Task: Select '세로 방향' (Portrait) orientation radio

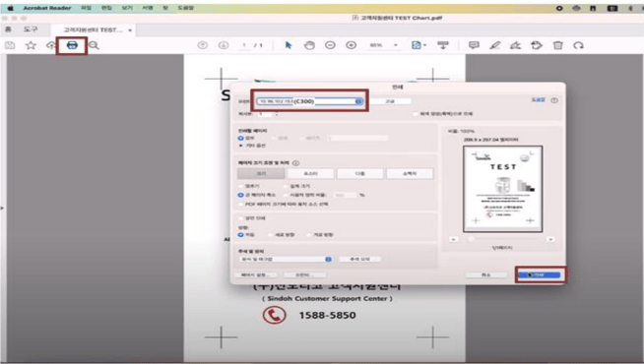Action: [x=270, y=235]
